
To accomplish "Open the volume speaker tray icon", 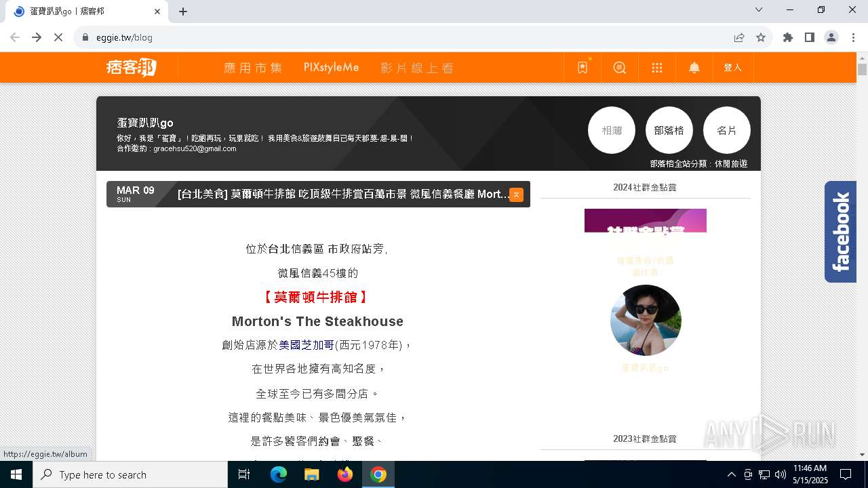I will click(x=781, y=474).
